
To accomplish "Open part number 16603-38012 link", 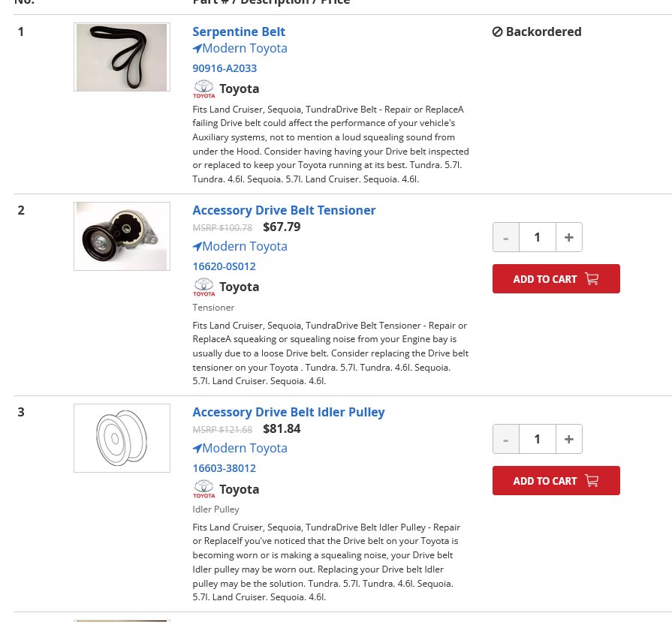I will point(225,468).
